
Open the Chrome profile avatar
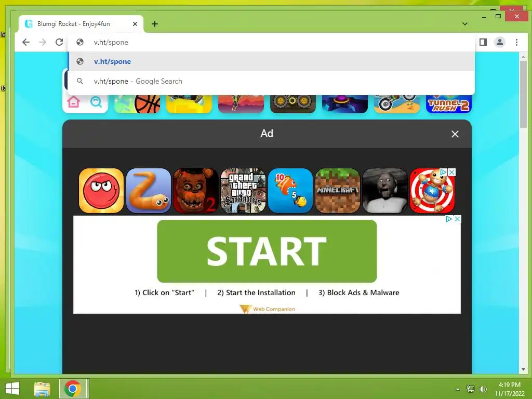(500, 42)
